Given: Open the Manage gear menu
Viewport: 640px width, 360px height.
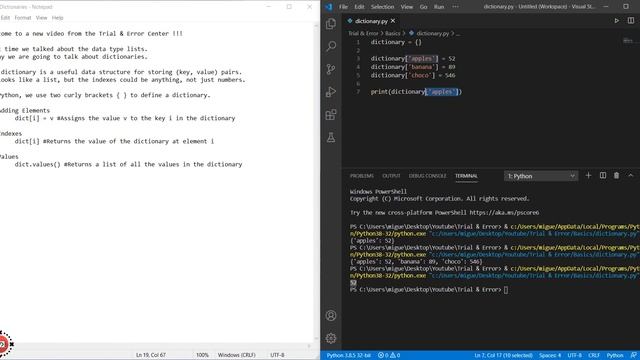Looking at the screenshot, I should (x=331, y=338).
